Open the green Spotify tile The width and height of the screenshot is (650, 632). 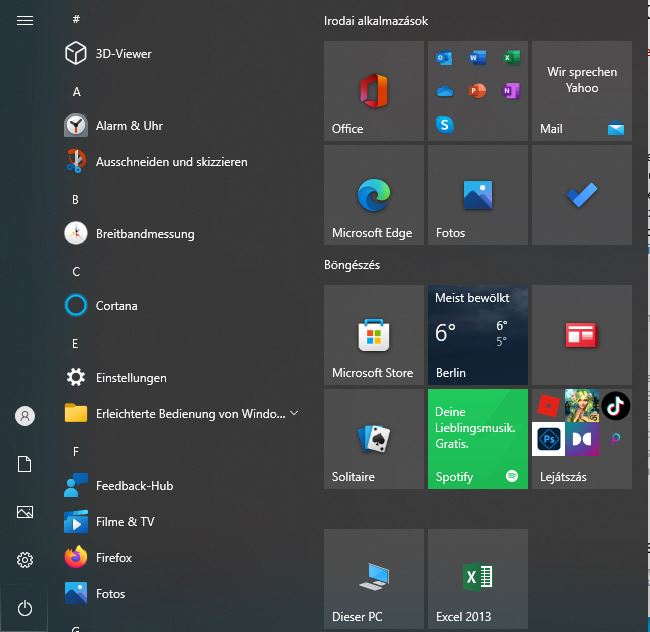coord(478,439)
